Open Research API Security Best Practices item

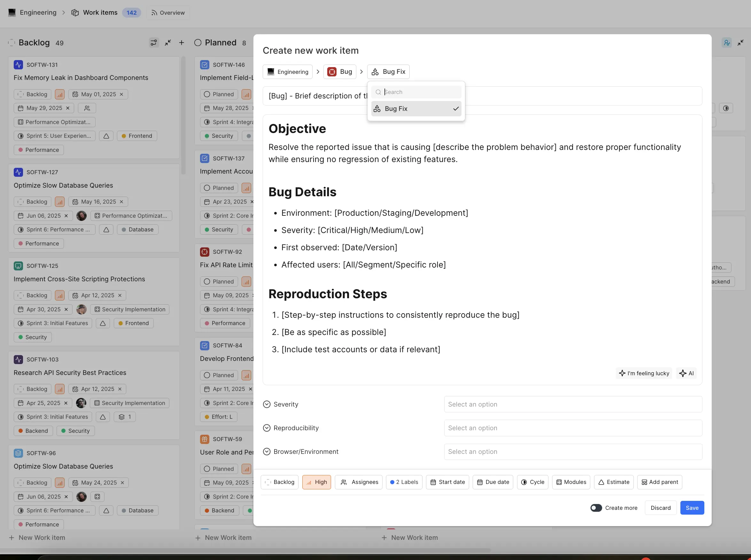pos(70,373)
